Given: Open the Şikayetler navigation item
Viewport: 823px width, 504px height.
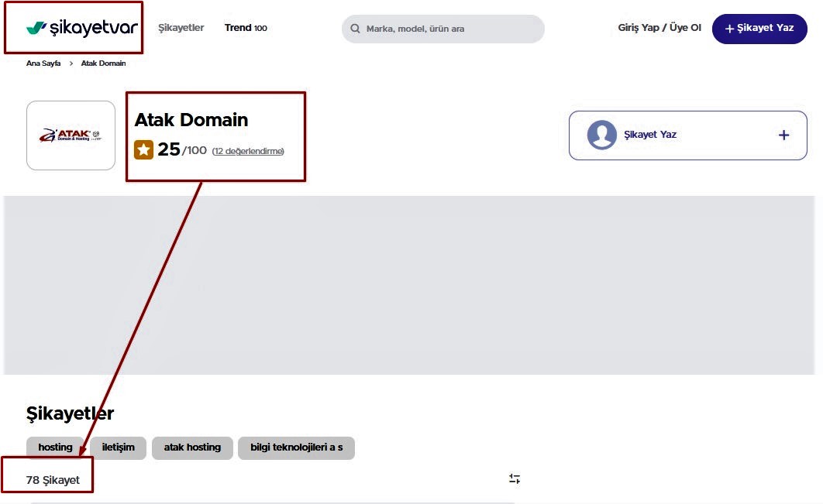Looking at the screenshot, I should point(181,28).
